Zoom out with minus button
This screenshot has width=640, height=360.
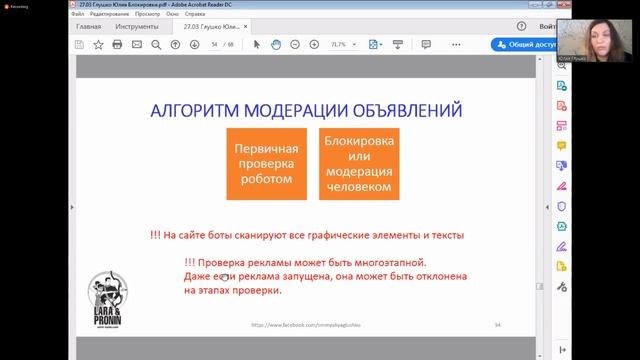point(295,44)
